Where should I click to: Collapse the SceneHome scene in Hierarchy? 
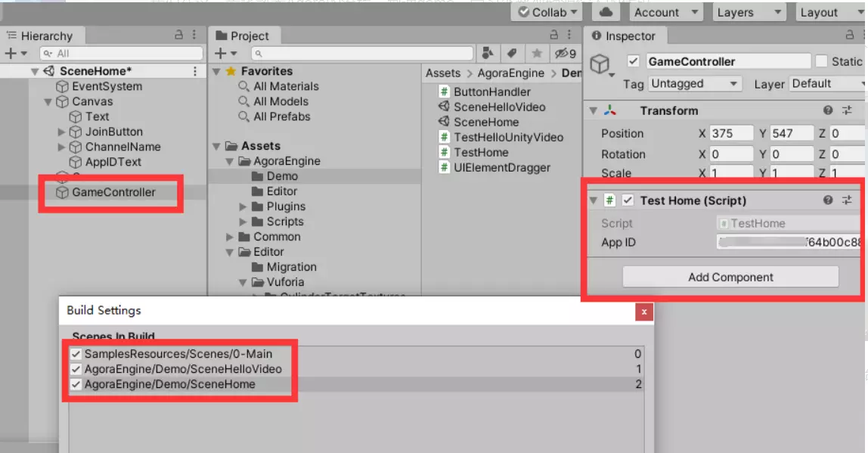coord(35,71)
